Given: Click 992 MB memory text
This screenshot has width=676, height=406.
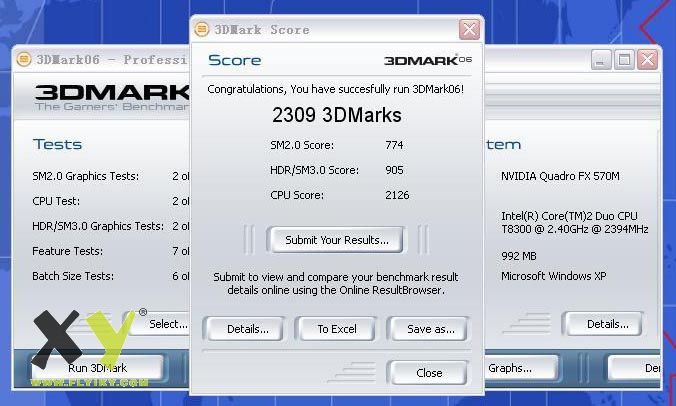Looking at the screenshot, I should click(x=519, y=256).
